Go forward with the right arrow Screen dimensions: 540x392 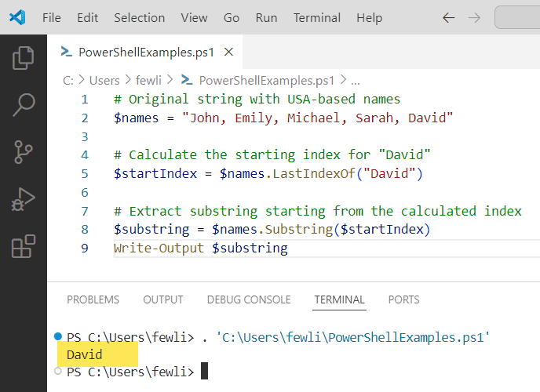[474, 17]
